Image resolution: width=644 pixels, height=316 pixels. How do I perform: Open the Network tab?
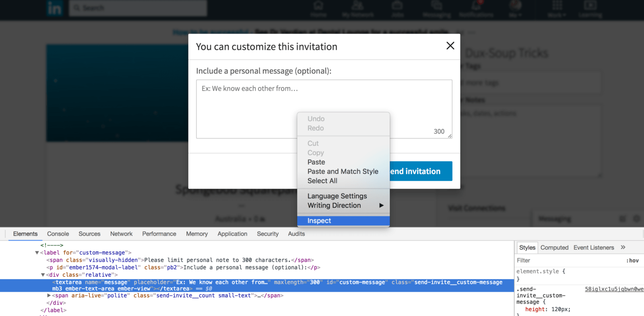click(x=121, y=234)
